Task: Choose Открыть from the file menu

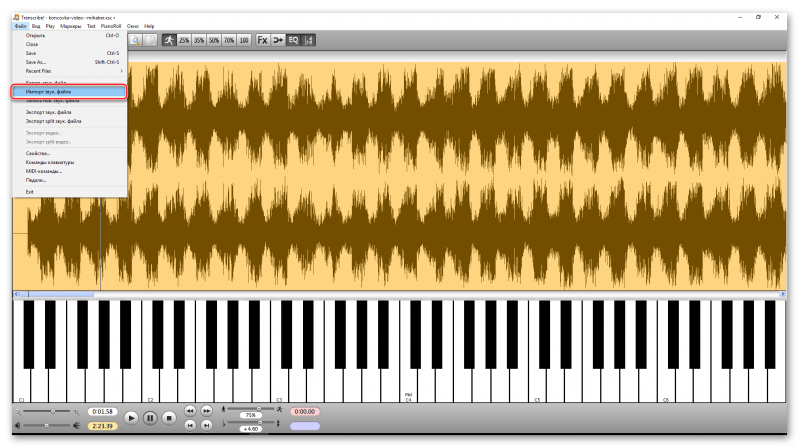Action: coord(70,35)
